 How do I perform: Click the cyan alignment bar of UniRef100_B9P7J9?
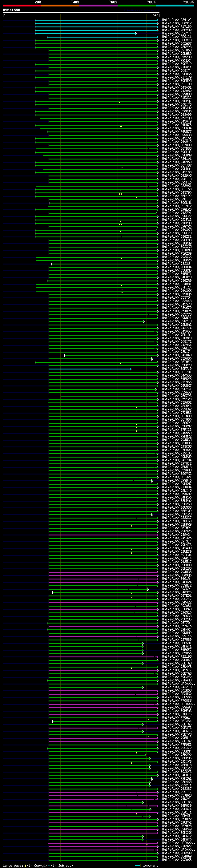pos(90,369)
